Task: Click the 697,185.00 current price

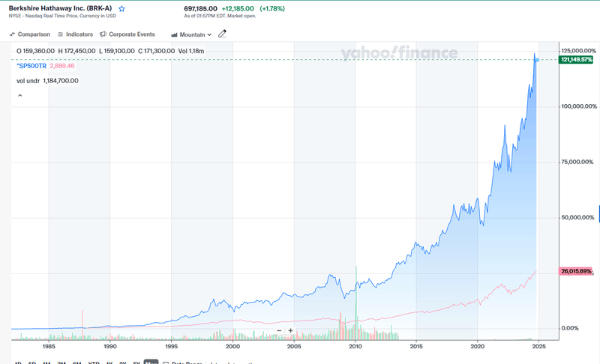Action: click(200, 9)
